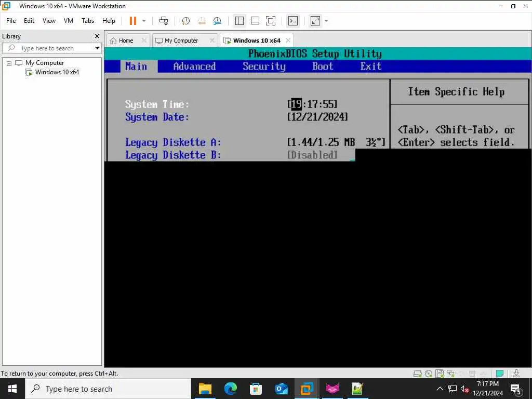Select the BIOS Boot menu
The height and width of the screenshot is (399, 532).
[x=323, y=66]
